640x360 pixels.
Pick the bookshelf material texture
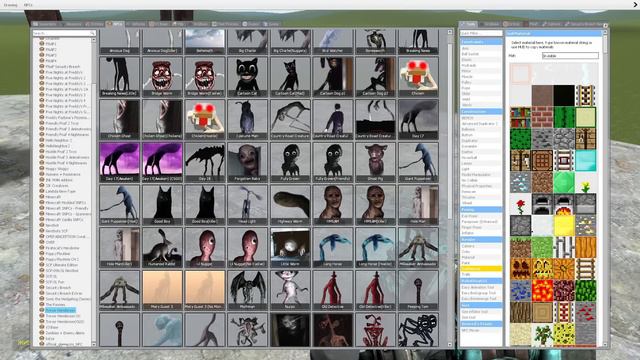tap(520, 118)
